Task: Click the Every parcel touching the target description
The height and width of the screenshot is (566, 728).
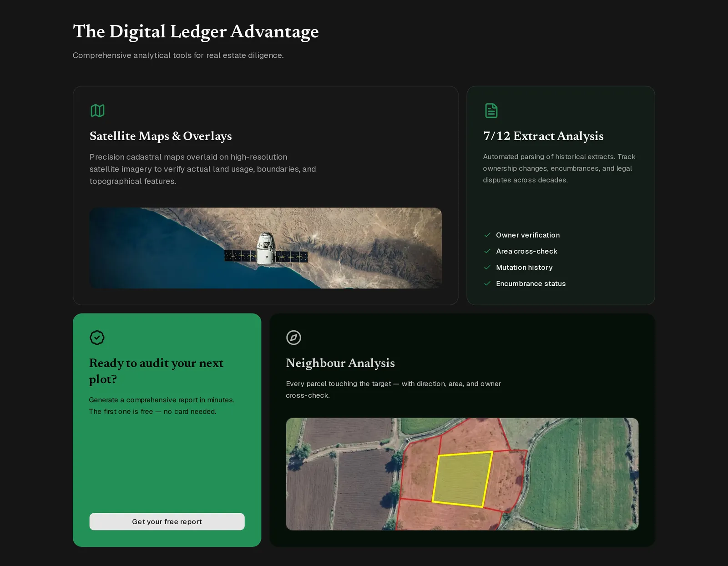Action: [x=393, y=389]
